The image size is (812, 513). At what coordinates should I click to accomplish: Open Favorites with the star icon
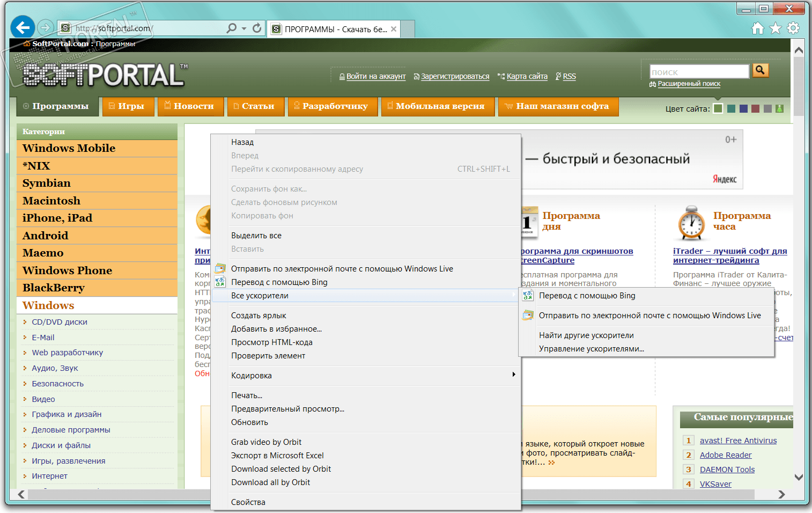[776, 28]
